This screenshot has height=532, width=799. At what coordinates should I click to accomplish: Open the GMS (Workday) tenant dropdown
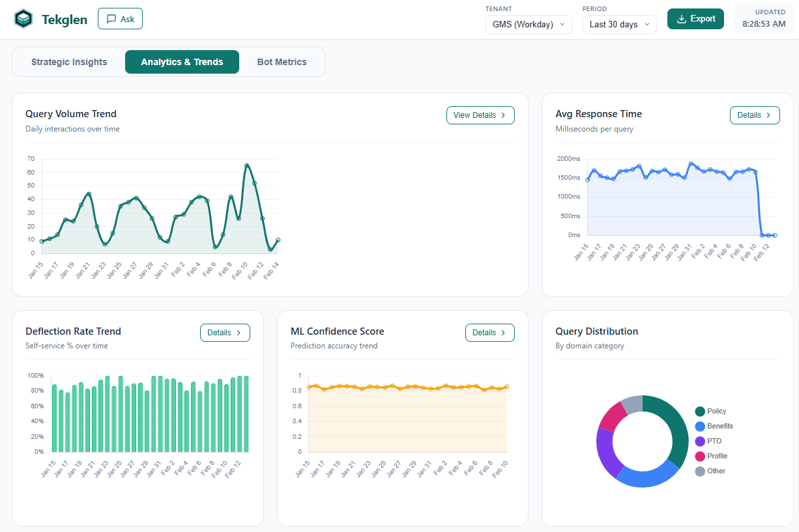[529, 24]
